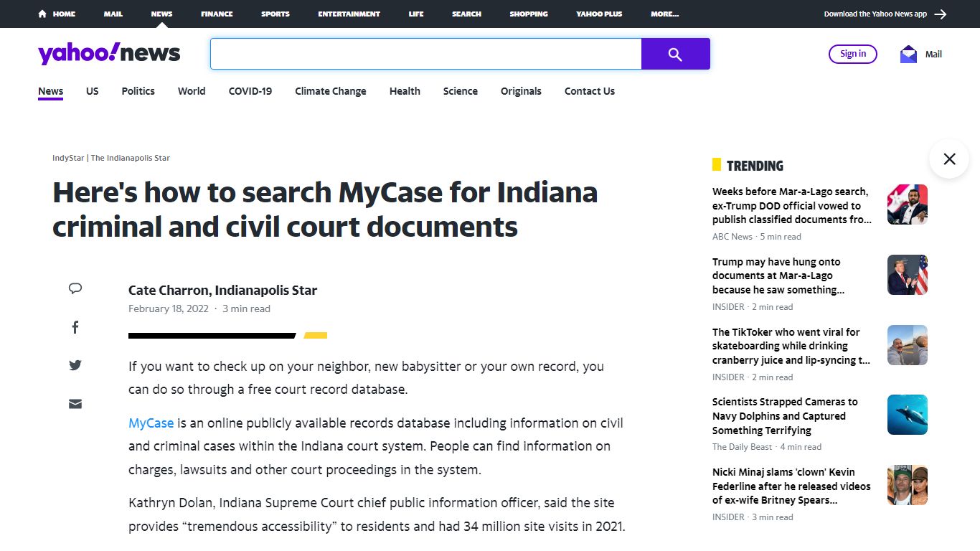
Task: Select the Climate Change tab
Action: coord(331,91)
